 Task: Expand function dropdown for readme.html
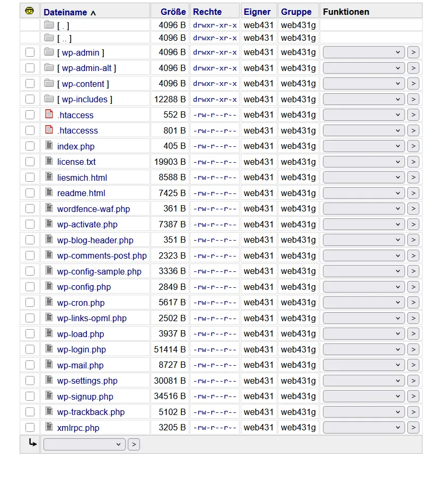(x=363, y=193)
